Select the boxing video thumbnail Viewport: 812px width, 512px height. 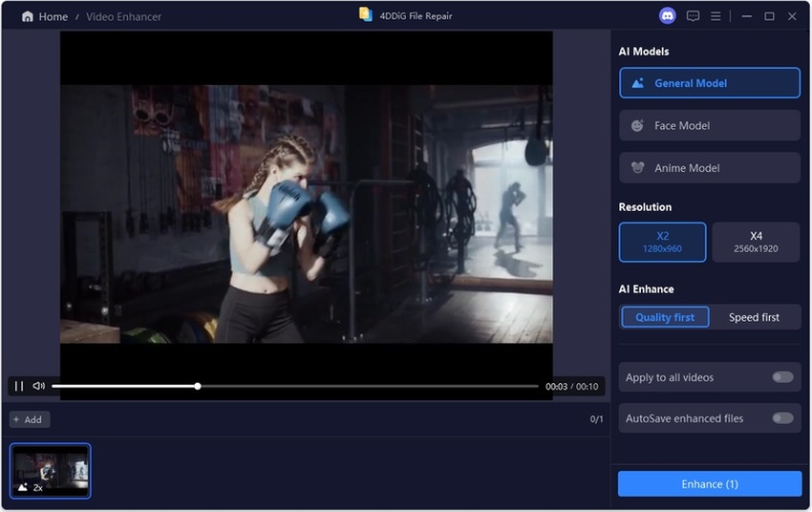[x=51, y=471]
